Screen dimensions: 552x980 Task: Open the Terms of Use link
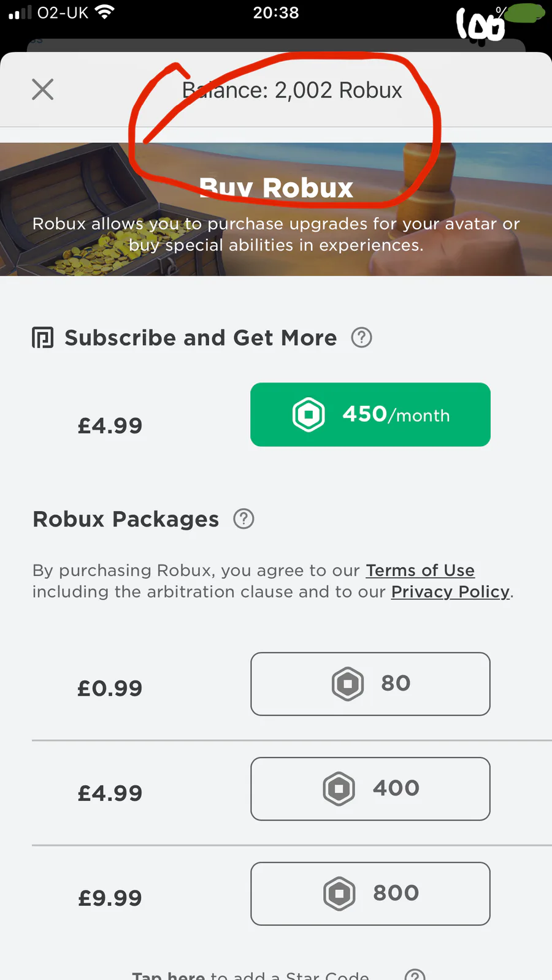(x=420, y=571)
